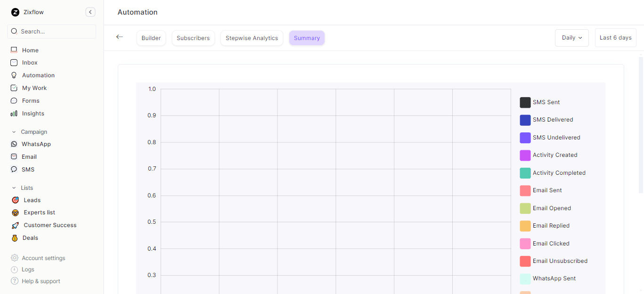
Task: Click the back arrow icon
Action: [x=120, y=37]
